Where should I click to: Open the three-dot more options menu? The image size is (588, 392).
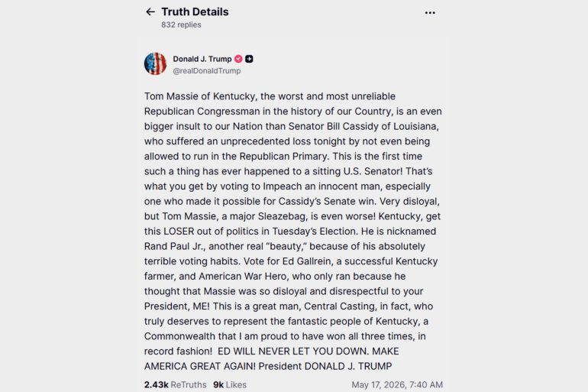tap(430, 13)
